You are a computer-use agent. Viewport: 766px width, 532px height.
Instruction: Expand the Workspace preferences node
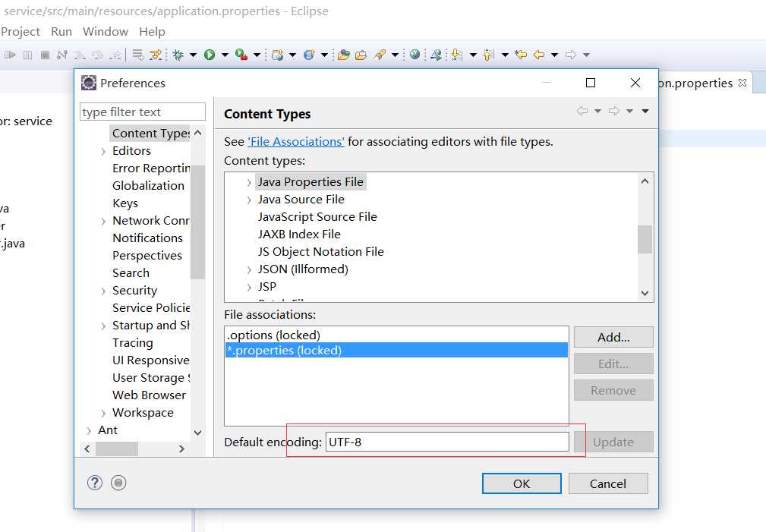(x=103, y=414)
